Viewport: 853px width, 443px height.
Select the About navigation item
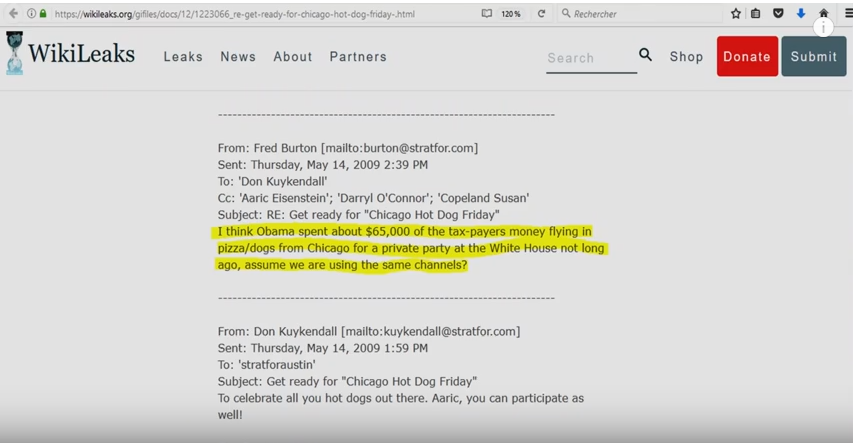tap(293, 57)
